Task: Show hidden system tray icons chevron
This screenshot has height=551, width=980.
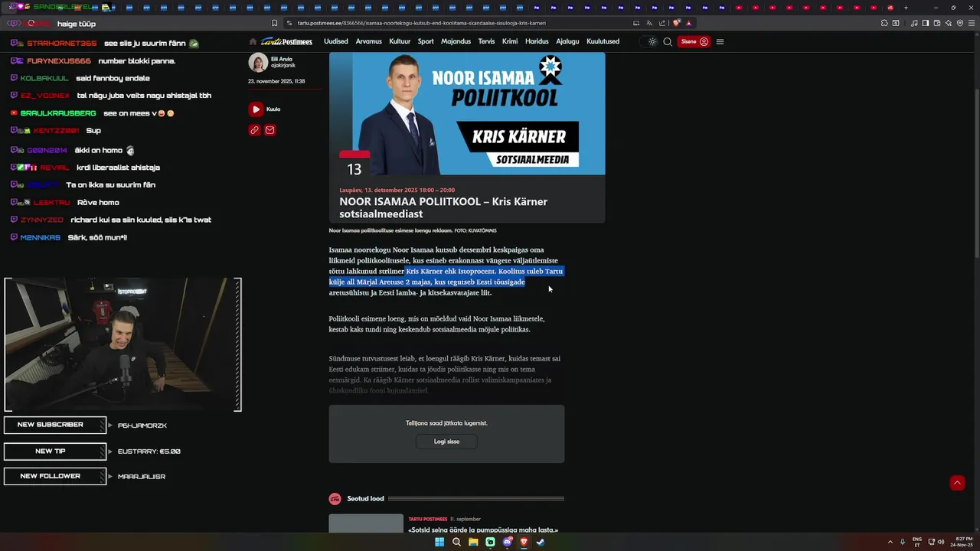Action: pos(890,542)
